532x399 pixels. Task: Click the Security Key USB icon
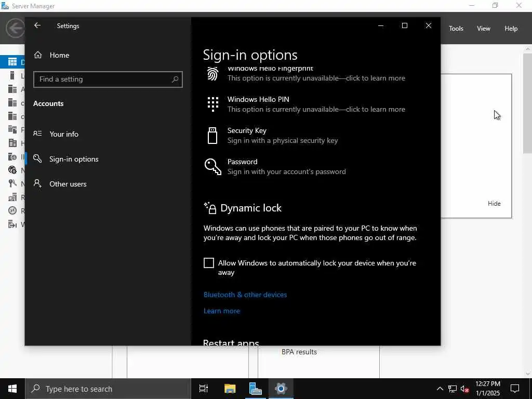tap(212, 136)
